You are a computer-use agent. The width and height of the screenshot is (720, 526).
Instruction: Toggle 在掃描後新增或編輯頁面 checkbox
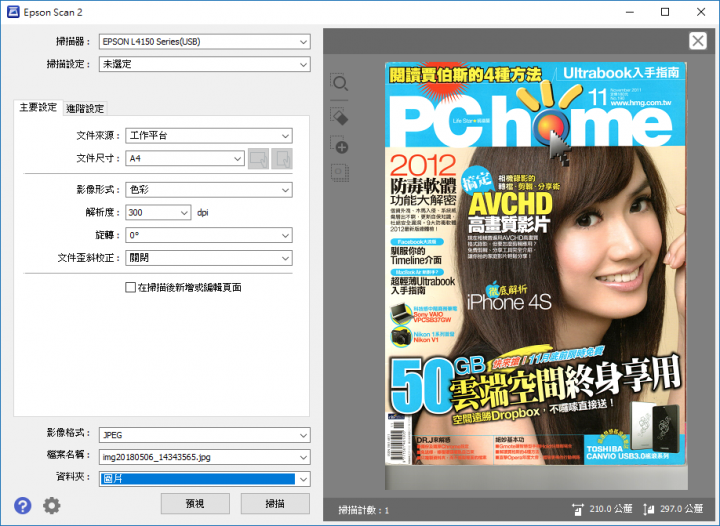130,287
